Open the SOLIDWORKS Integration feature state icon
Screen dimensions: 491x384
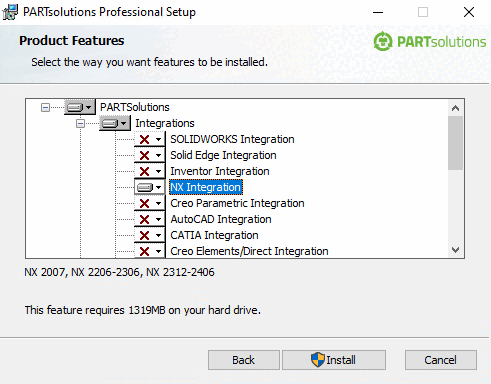(x=150, y=139)
